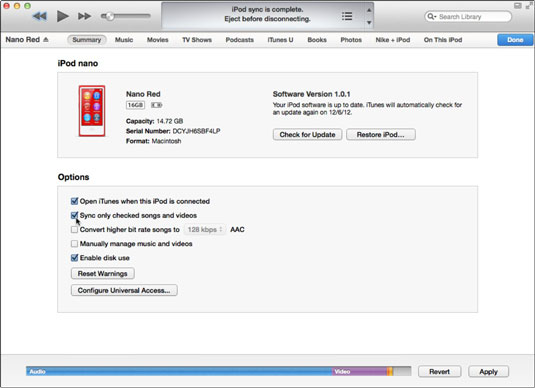Open the Books tab
535x388 pixels.
[x=317, y=40]
